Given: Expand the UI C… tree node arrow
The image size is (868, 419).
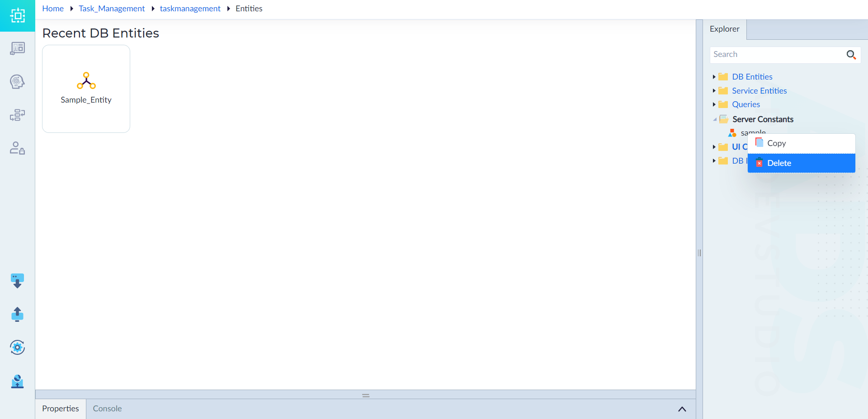Looking at the screenshot, I should coord(714,147).
